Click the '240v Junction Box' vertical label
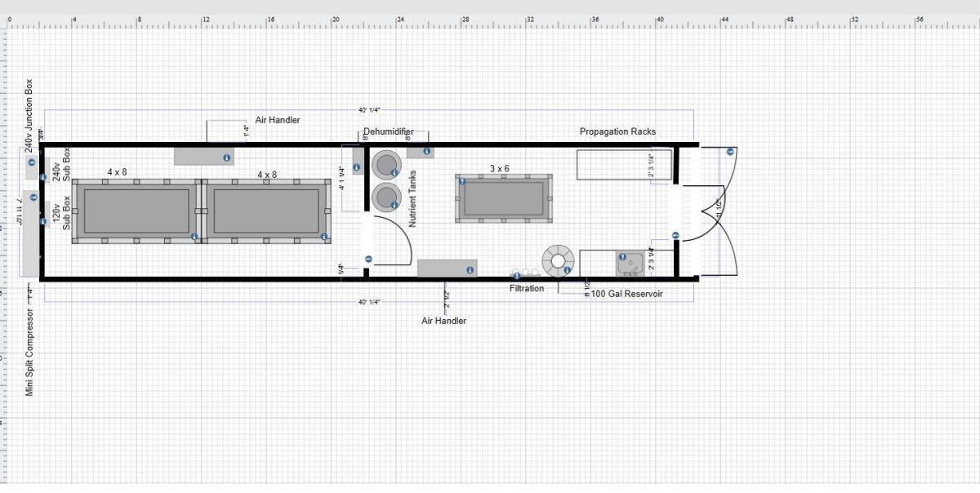This screenshot has width=980, height=493. pyautogui.click(x=29, y=115)
